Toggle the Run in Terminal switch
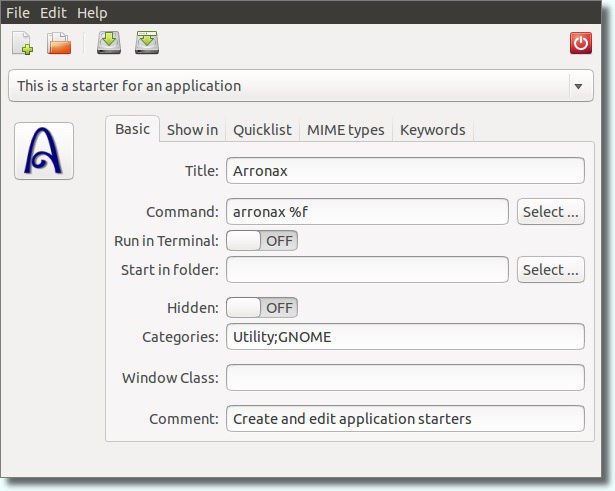 click(262, 240)
